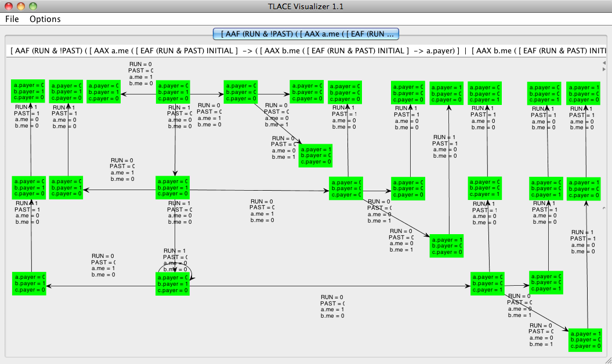Screen dimensions: 612x364
Task: Select the bottom-right corner state node
Action: [x=585, y=340]
